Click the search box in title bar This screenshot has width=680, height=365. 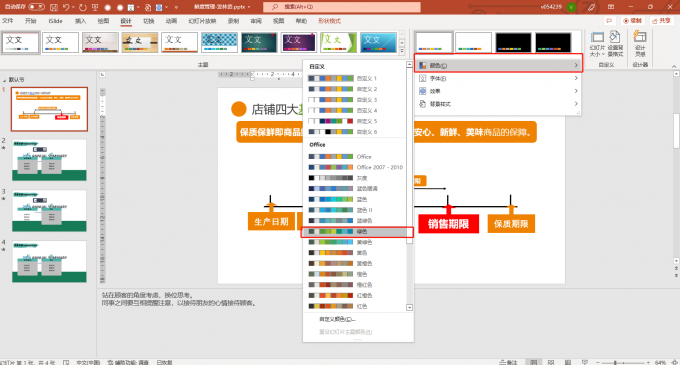pyautogui.click(x=342, y=7)
